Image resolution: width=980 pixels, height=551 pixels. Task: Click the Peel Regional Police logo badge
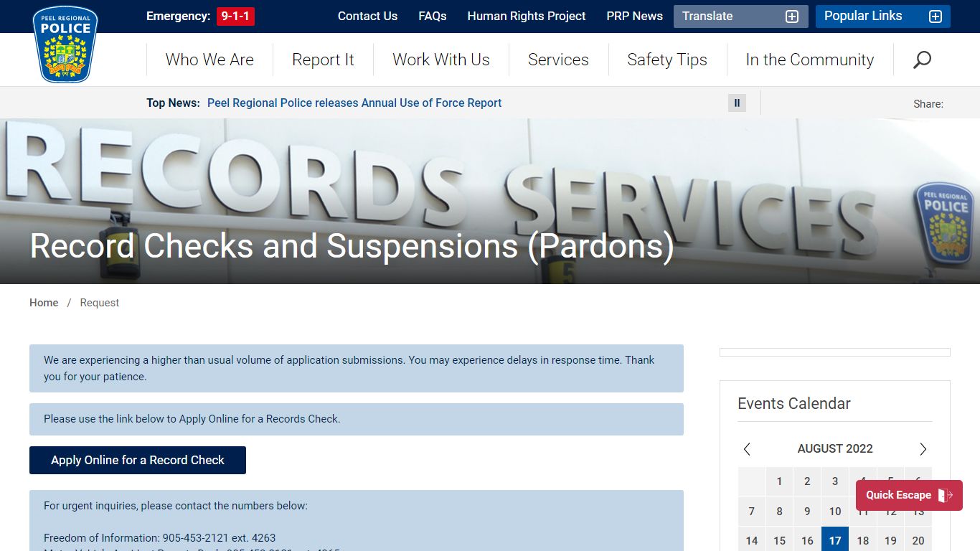click(65, 44)
